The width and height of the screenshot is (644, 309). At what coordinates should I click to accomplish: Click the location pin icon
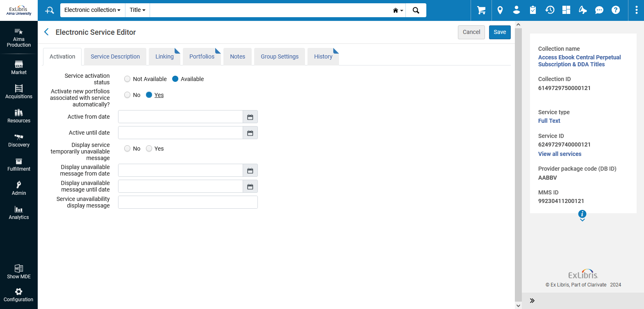coord(500,10)
